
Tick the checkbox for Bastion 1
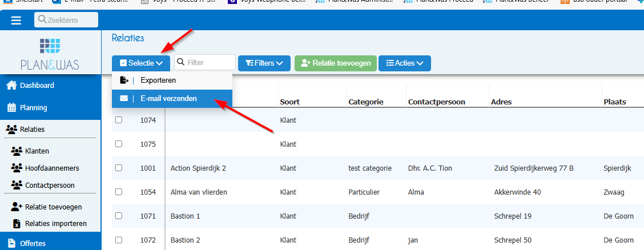click(119, 216)
